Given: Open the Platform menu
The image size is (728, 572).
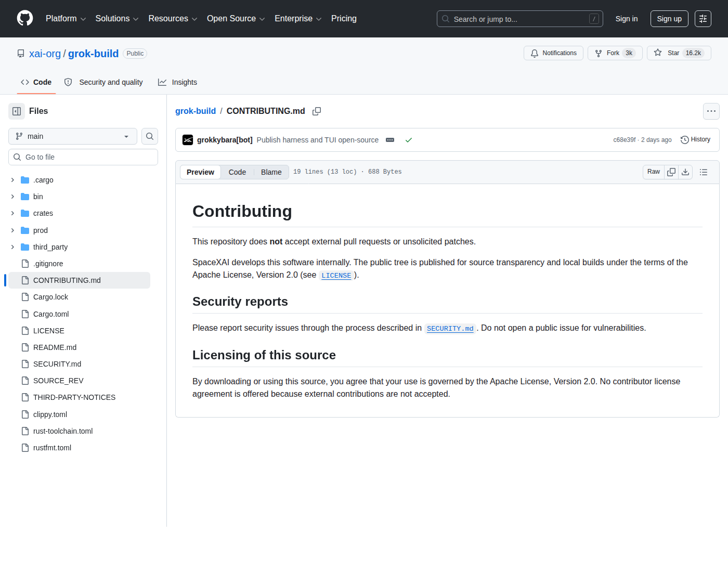Looking at the screenshot, I should pyautogui.click(x=66, y=19).
